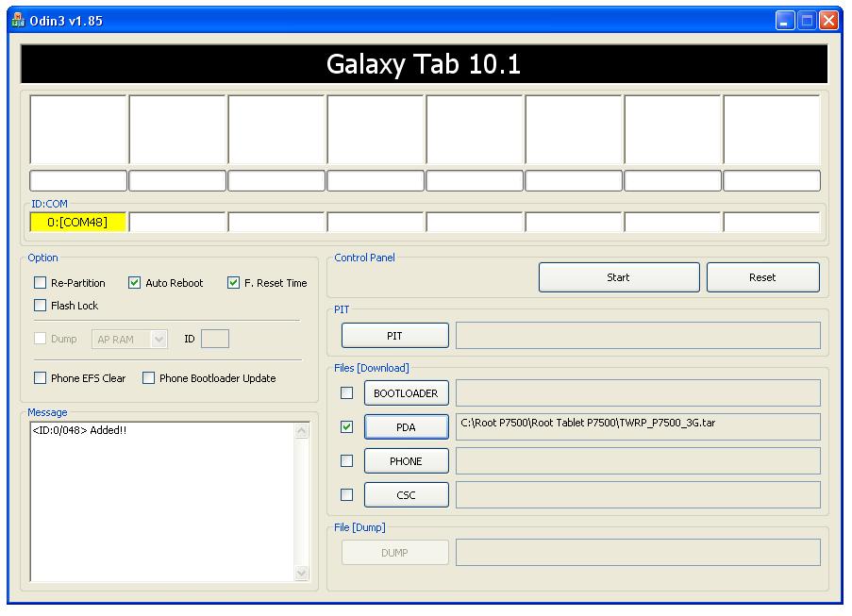
Task: Click the BOOTLOADER file button
Action: click(407, 393)
